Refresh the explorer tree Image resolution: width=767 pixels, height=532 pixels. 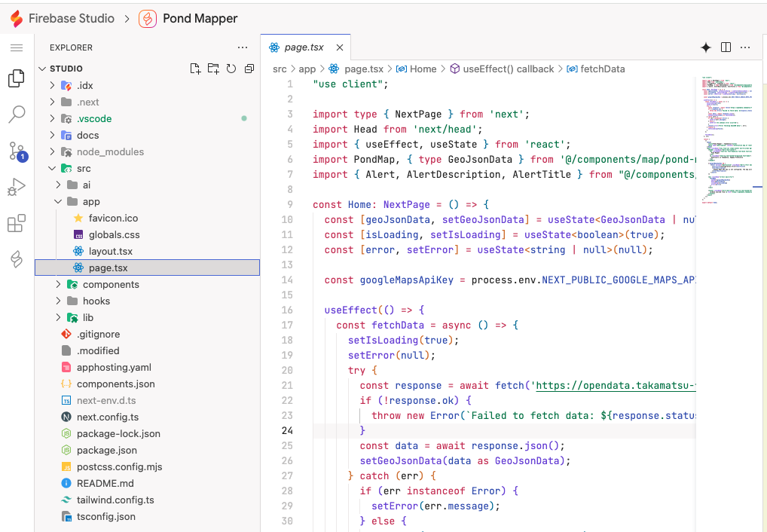coord(231,69)
